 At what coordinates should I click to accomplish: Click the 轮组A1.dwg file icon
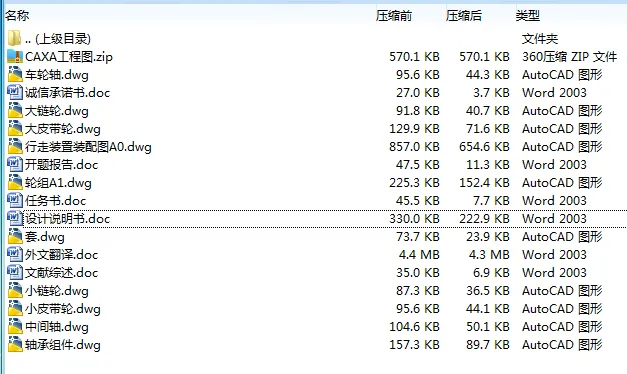pyautogui.click(x=15, y=182)
